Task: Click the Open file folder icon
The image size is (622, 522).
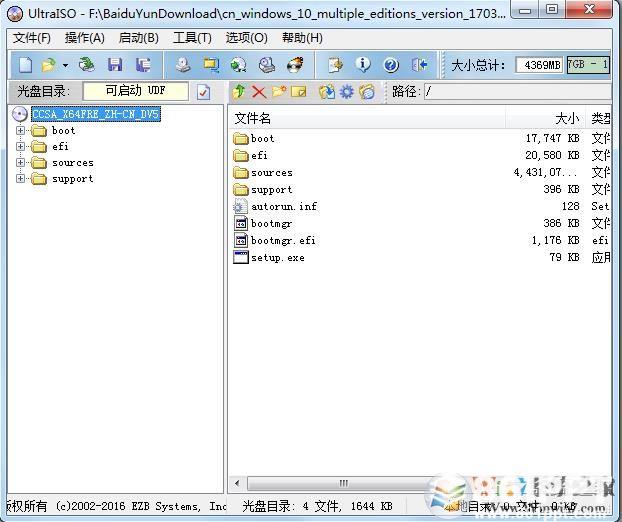Action: tap(49, 65)
